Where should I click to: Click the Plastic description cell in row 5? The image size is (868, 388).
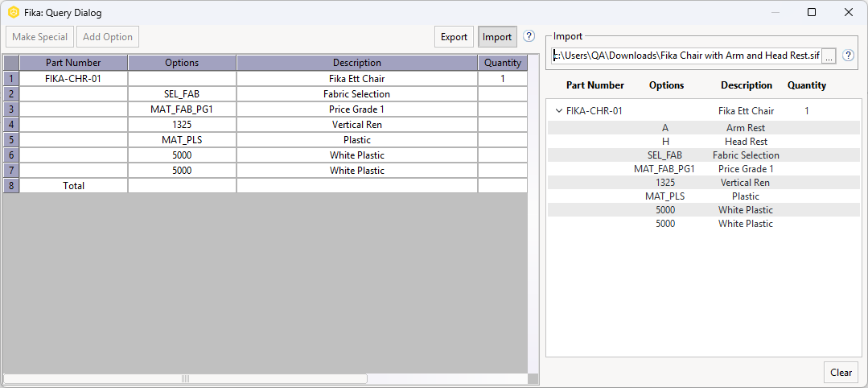[x=357, y=140]
